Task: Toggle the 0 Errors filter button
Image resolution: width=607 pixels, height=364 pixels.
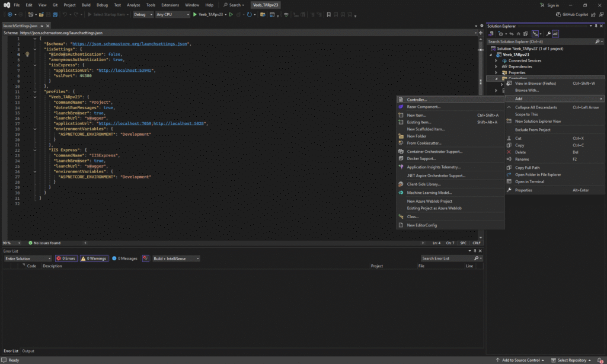Action: tap(66, 258)
